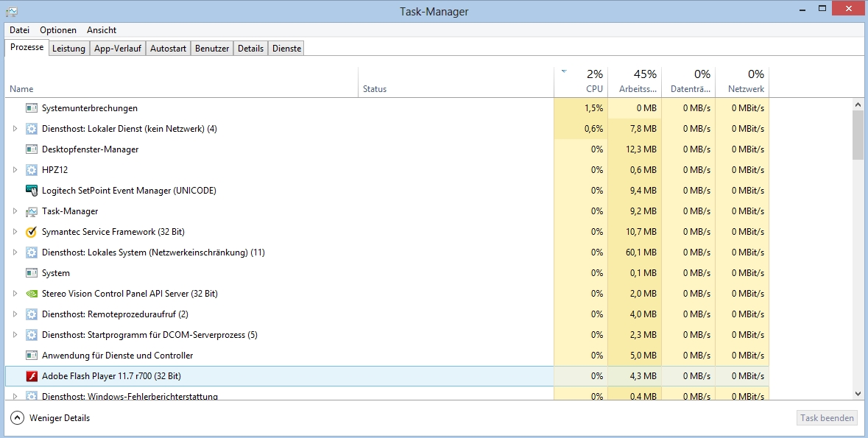Expand Diensthost: Lokales System (Netzwerkeinschränkung)
Image resolution: width=868 pixels, height=438 pixels.
point(15,252)
